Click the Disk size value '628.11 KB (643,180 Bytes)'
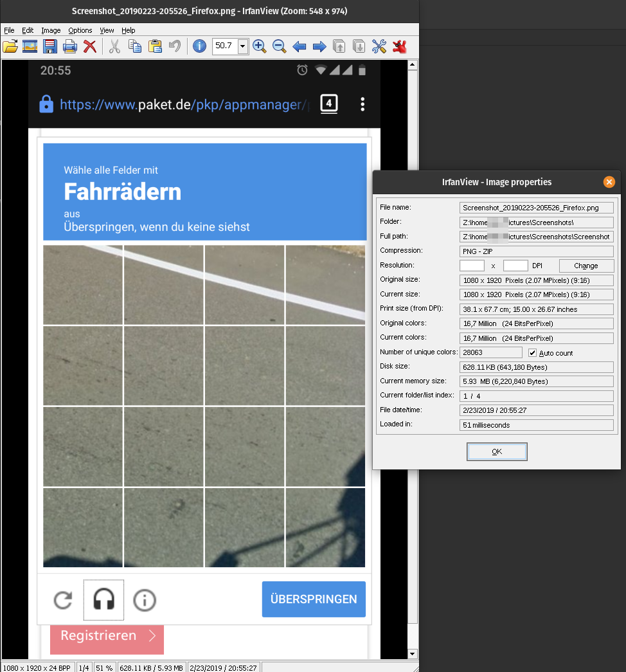This screenshot has width=626, height=672. pos(537,367)
